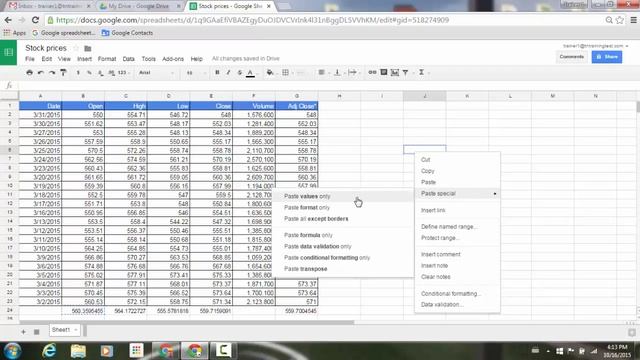Click the Functions sigma icon

click(x=422, y=73)
